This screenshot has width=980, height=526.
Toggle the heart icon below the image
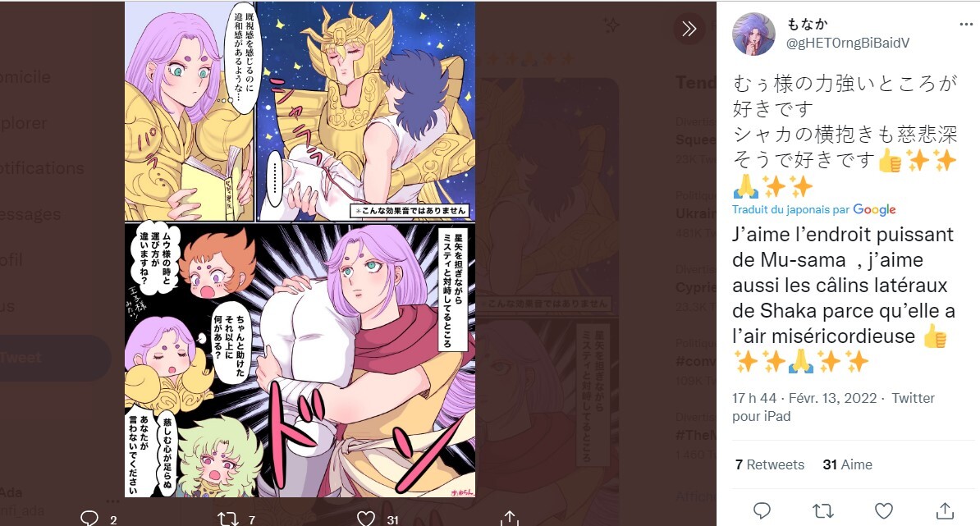pyautogui.click(x=367, y=519)
